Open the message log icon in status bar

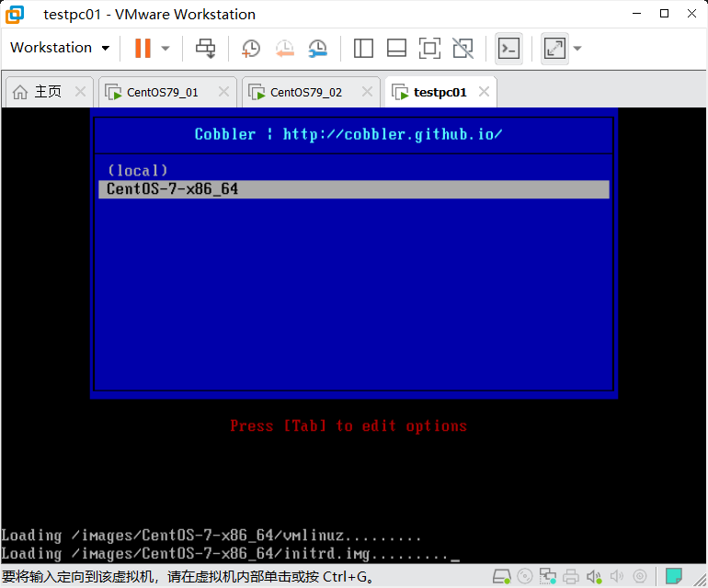coord(674,576)
